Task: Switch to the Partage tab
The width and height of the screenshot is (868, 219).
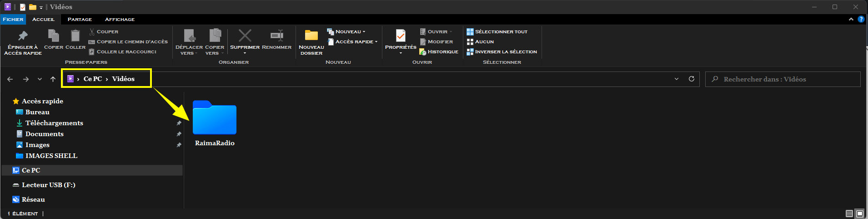Action: [x=80, y=19]
